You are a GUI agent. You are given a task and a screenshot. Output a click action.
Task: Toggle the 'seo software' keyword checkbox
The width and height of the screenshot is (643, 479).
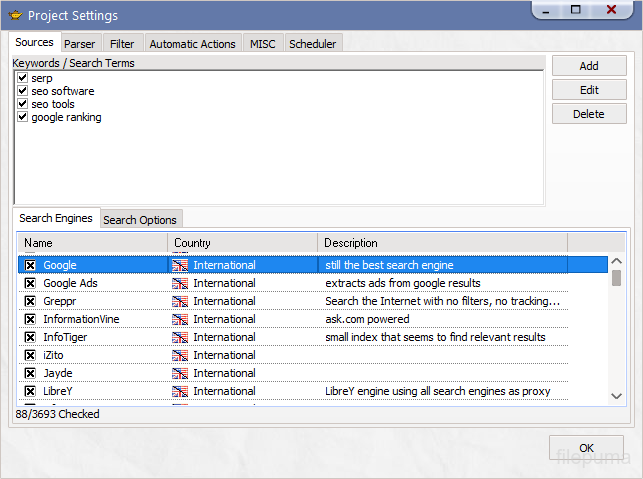[22, 91]
